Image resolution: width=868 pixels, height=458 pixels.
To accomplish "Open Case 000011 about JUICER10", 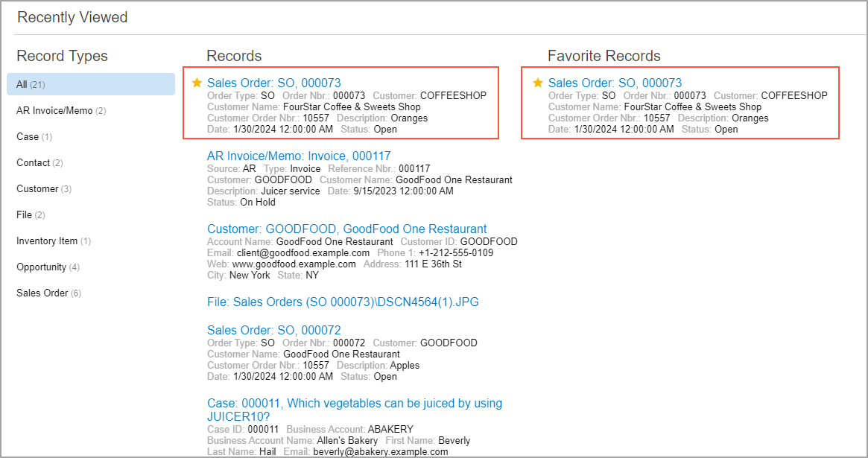I will [354, 403].
